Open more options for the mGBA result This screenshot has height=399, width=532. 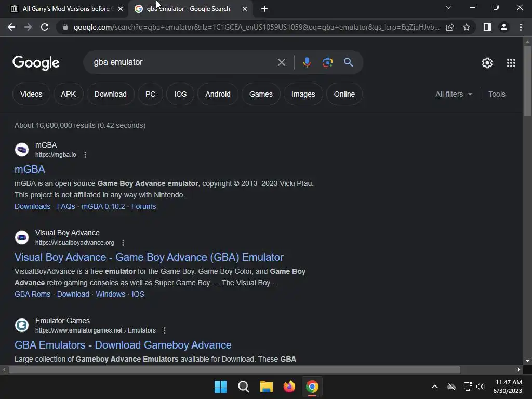point(85,155)
